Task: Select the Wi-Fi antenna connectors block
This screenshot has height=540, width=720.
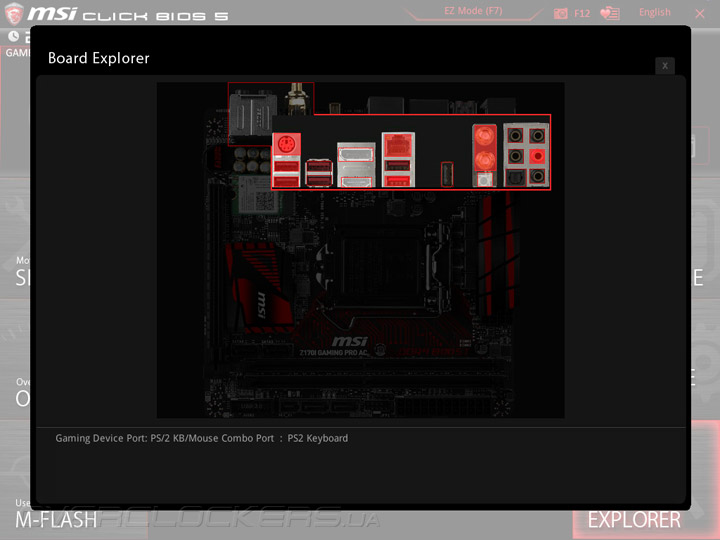Action: point(485,148)
